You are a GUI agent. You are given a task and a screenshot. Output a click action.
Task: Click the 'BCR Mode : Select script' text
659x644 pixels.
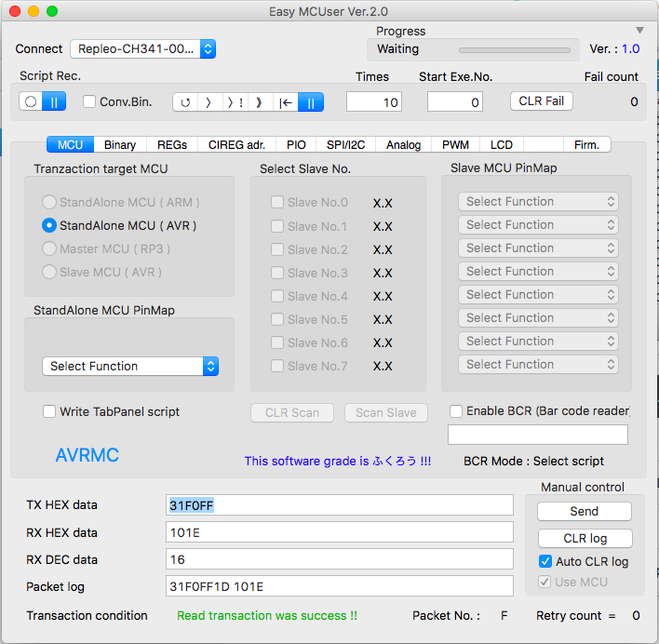pos(533,462)
